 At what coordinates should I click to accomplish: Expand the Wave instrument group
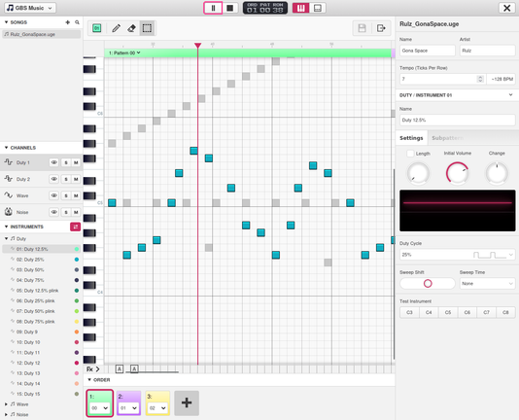[x=6, y=404]
